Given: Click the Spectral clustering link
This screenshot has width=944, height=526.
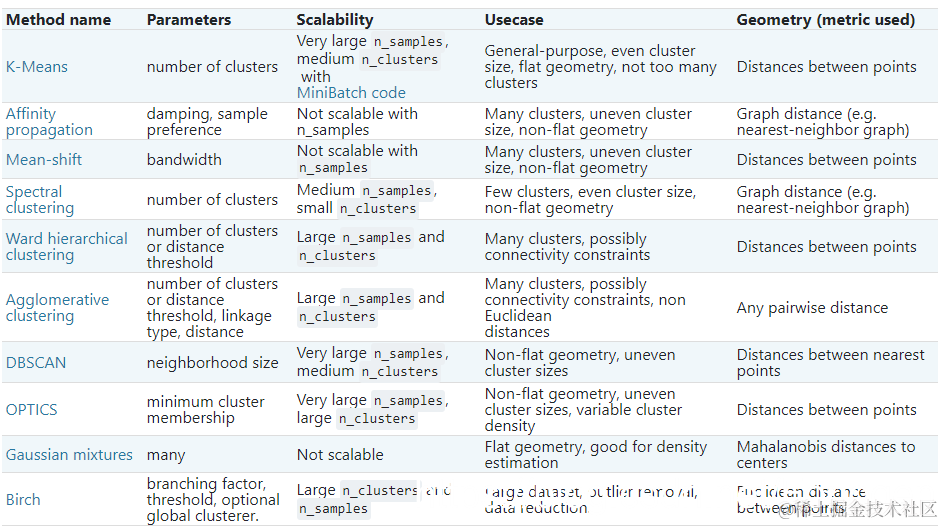Looking at the screenshot, I should pos(40,200).
